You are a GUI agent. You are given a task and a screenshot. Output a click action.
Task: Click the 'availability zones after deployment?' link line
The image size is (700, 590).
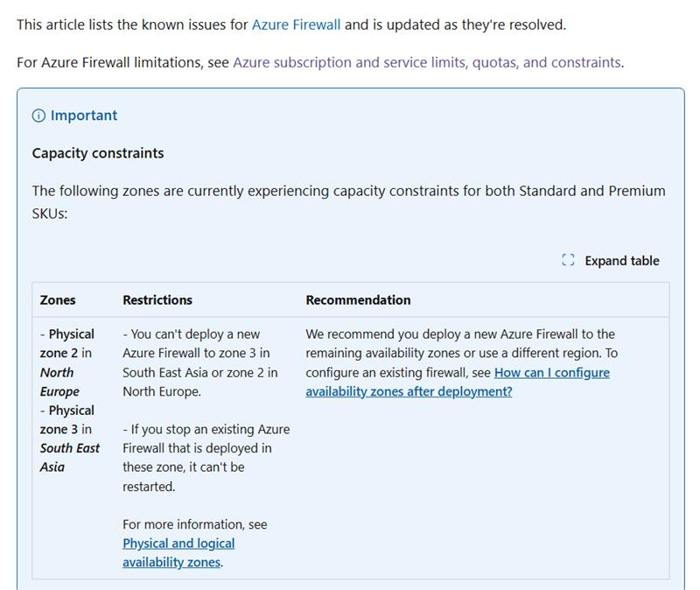(409, 391)
